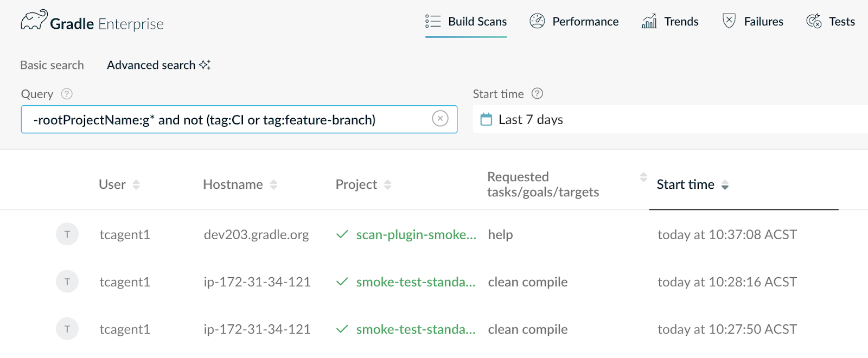Open the scan-plugin-smoke... project link
Viewport: 868px width, 358px height.
[x=416, y=234]
